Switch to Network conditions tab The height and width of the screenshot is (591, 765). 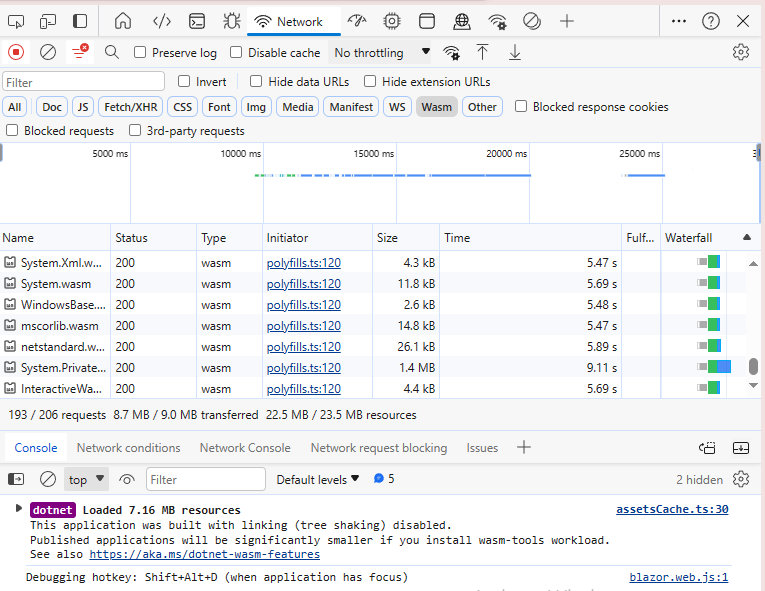click(x=128, y=448)
